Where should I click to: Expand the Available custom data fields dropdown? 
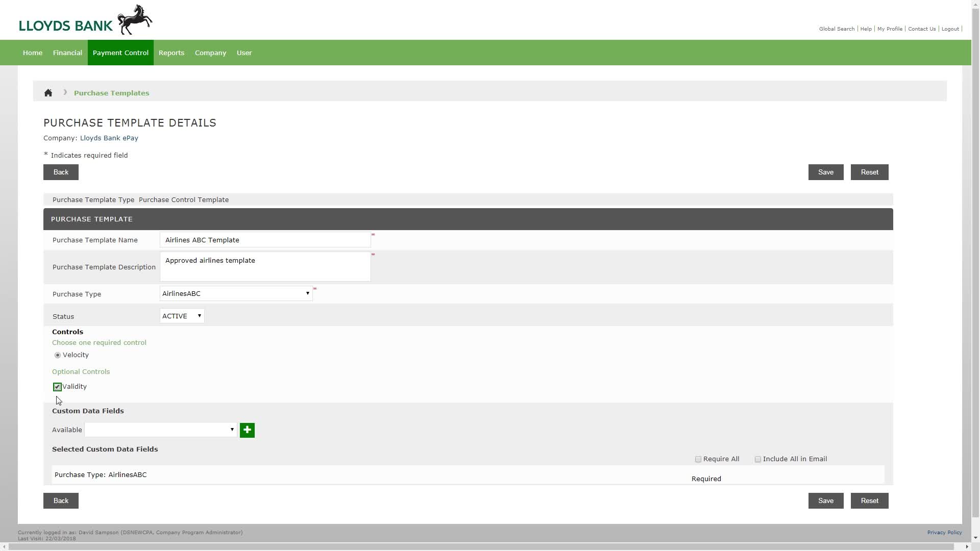tap(232, 430)
